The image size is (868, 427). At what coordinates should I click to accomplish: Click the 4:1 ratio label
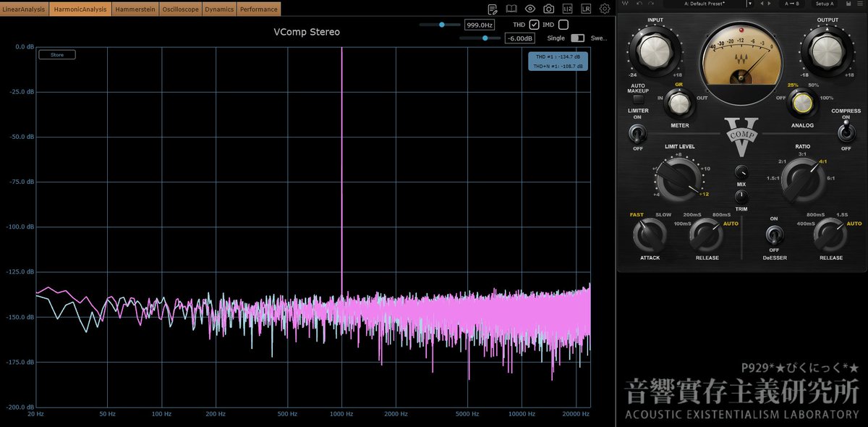pyautogui.click(x=822, y=161)
